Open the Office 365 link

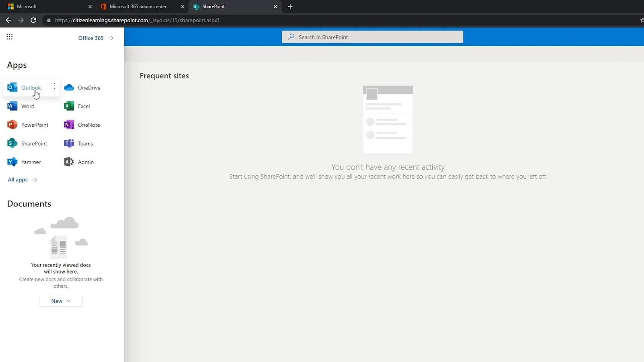pos(91,38)
